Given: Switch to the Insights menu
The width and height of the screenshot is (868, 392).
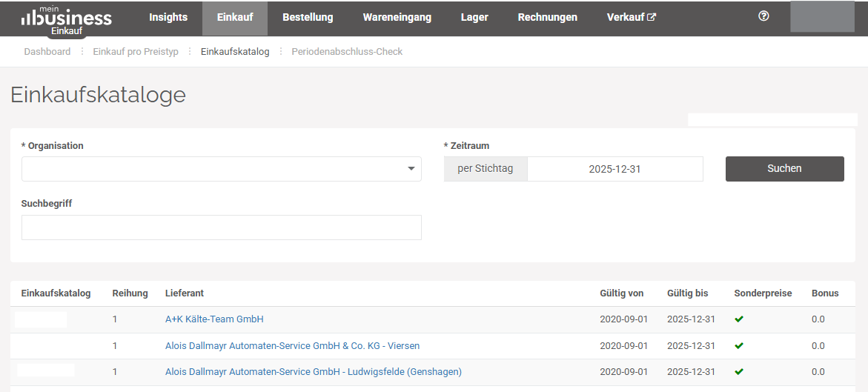Looking at the screenshot, I should click(168, 17).
